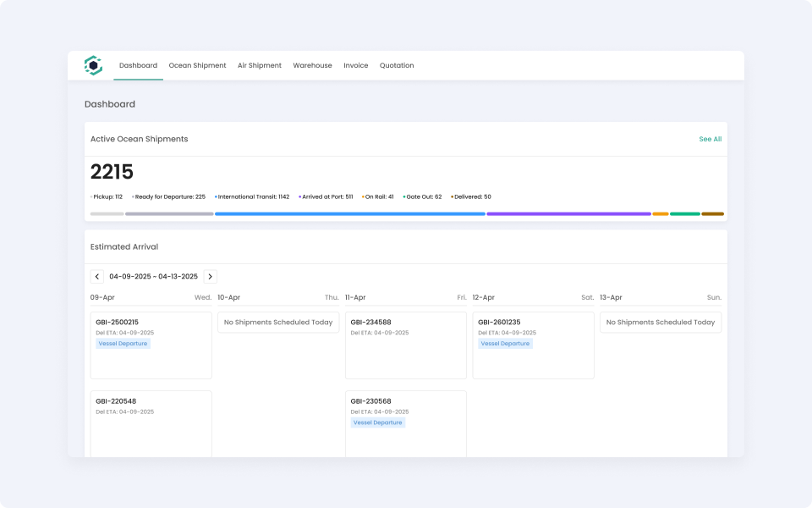Screen dimensions: 812x508
Task: Click the Pickup: 112 legend entry
Action: 107,197
